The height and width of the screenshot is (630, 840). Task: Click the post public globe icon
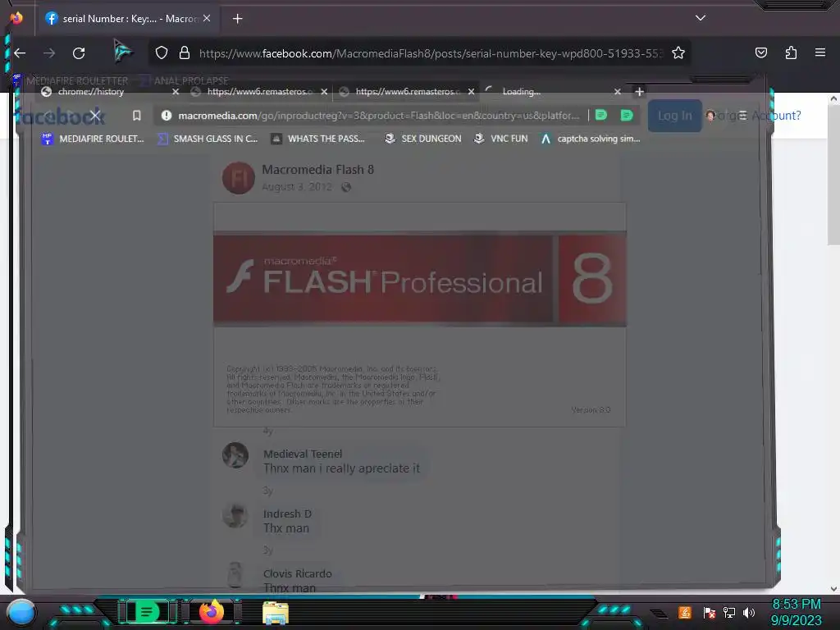[x=346, y=187]
